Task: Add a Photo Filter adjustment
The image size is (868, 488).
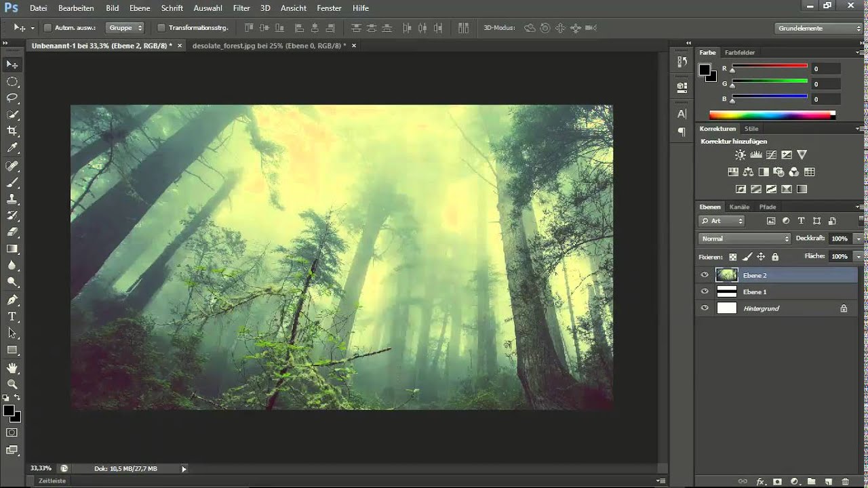Action: click(778, 172)
